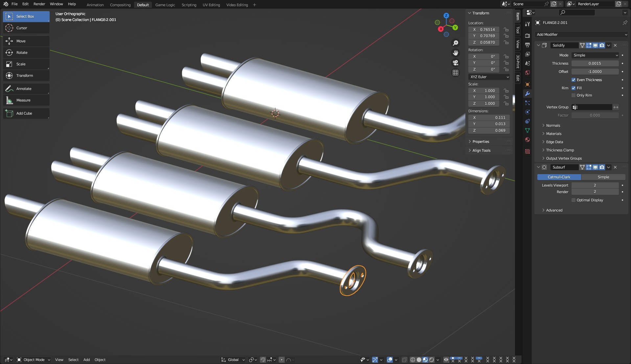Open the Object Constraints tab icon

click(x=527, y=121)
